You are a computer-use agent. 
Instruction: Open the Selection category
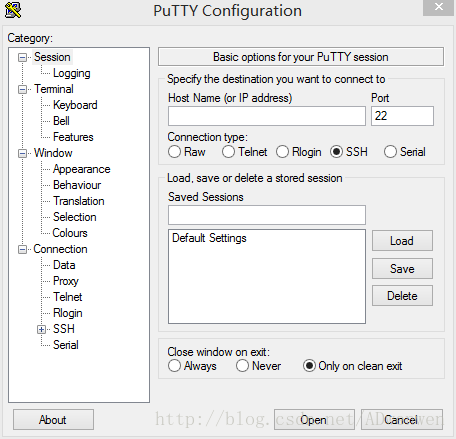(x=75, y=217)
